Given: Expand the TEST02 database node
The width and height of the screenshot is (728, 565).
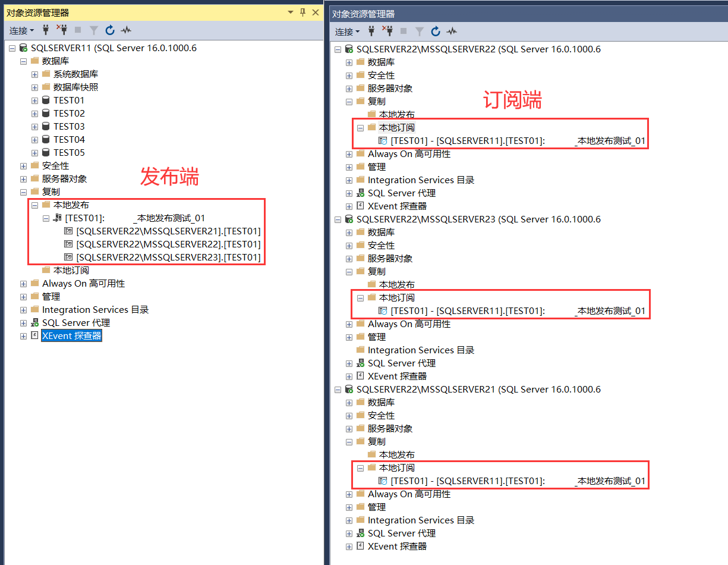Looking at the screenshot, I should tap(34, 114).
